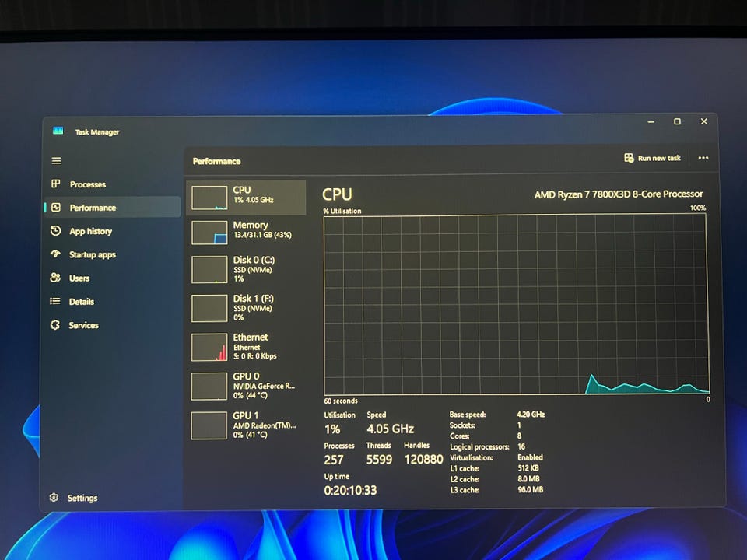Click the NVIDIA GeForce GPU 0 label

(264, 387)
